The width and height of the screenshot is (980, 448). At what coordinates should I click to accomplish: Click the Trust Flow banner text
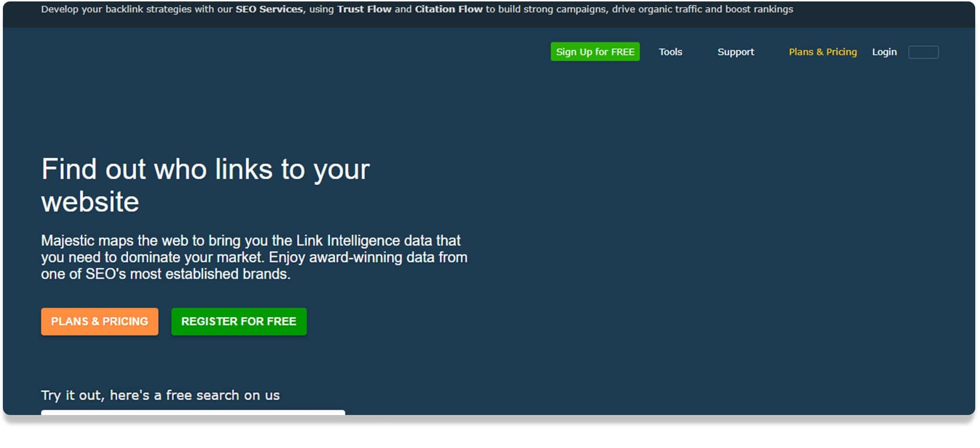click(364, 9)
